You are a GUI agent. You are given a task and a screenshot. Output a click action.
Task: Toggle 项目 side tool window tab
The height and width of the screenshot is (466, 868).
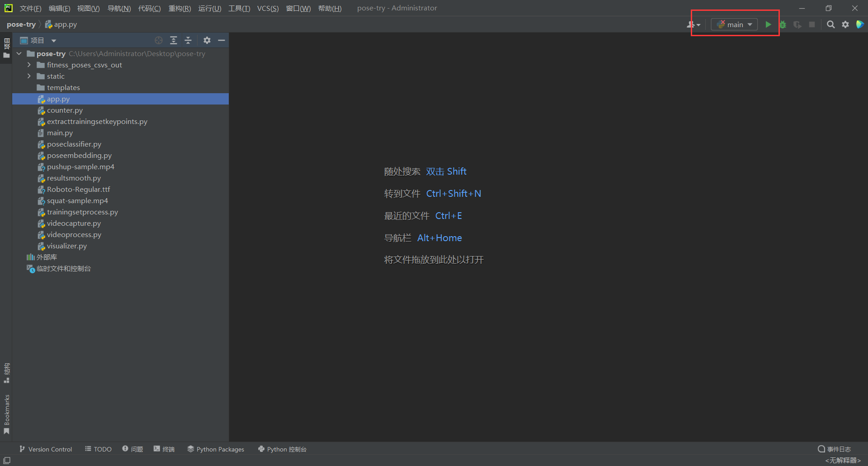coord(6,48)
